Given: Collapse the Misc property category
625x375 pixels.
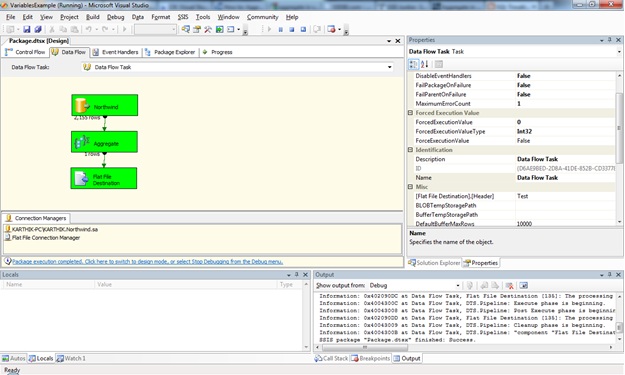Looking at the screenshot, I should click(x=410, y=187).
